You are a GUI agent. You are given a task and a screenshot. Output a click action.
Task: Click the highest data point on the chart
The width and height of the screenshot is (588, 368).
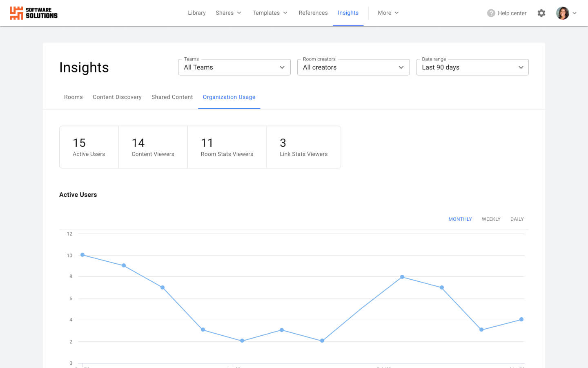click(x=83, y=255)
